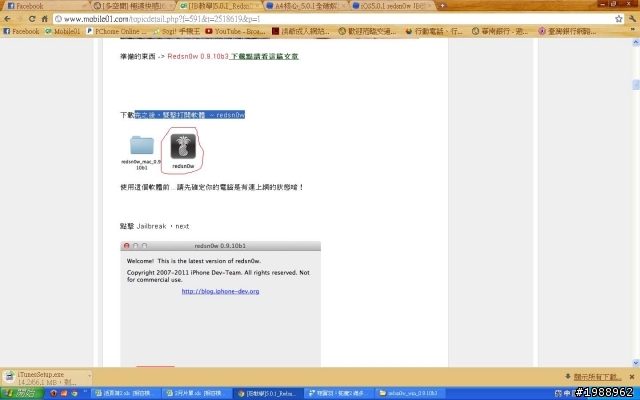
Task: Reload the page with the refresh icon
Action: coord(32,19)
